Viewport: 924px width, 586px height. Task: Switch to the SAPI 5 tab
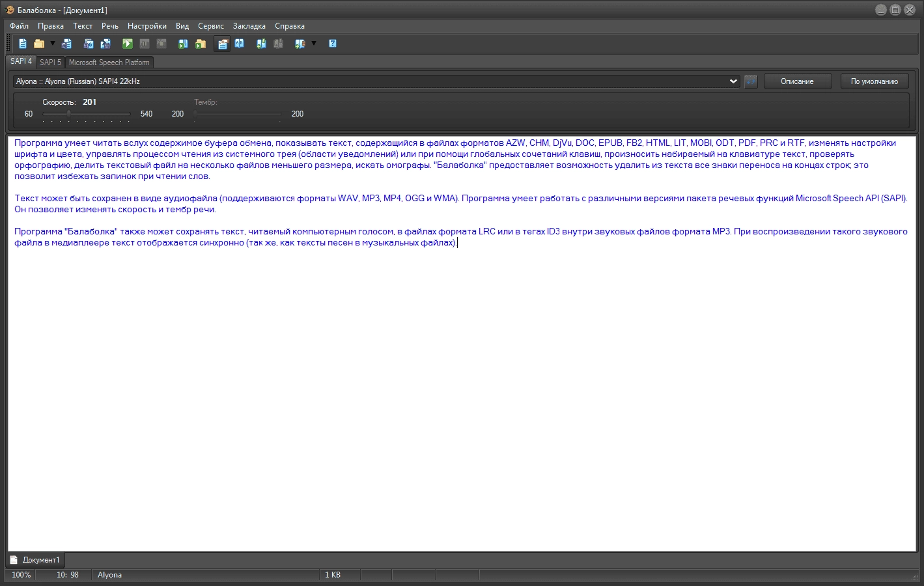coord(50,63)
